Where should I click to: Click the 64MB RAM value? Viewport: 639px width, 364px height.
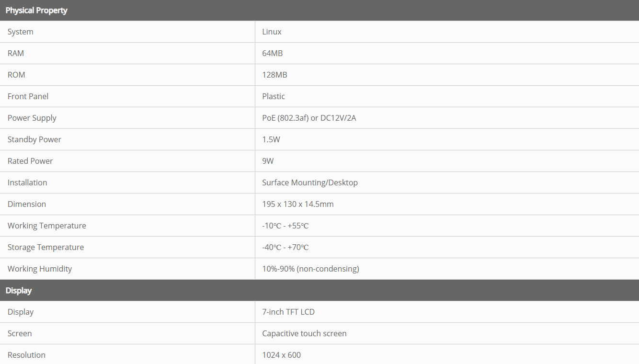tap(272, 53)
